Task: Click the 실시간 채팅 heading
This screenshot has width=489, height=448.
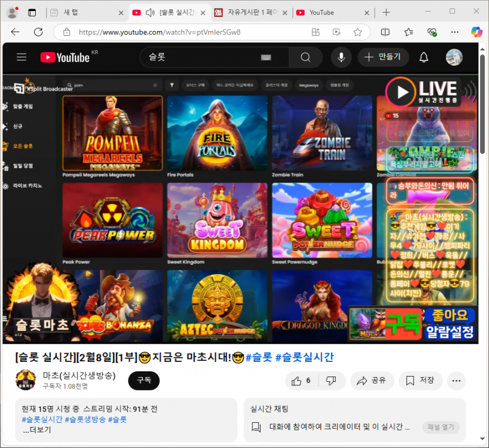Action: coord(269,409)
